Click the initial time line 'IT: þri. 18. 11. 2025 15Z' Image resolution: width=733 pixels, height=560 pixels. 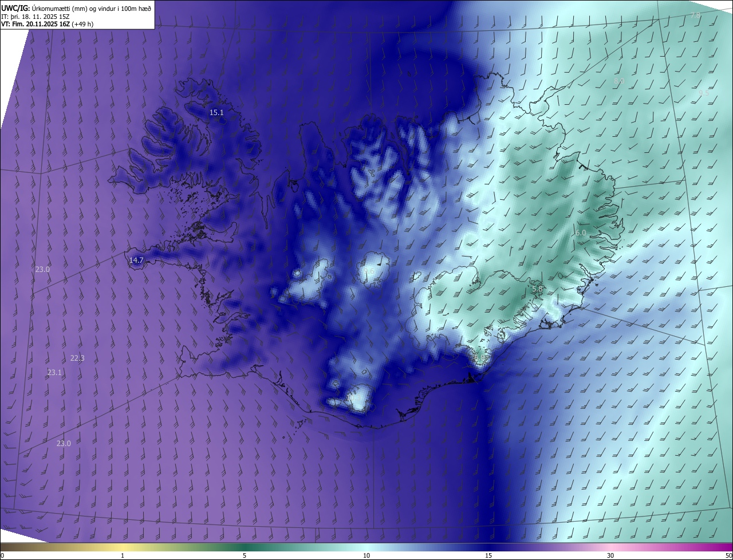pos(35,16)
